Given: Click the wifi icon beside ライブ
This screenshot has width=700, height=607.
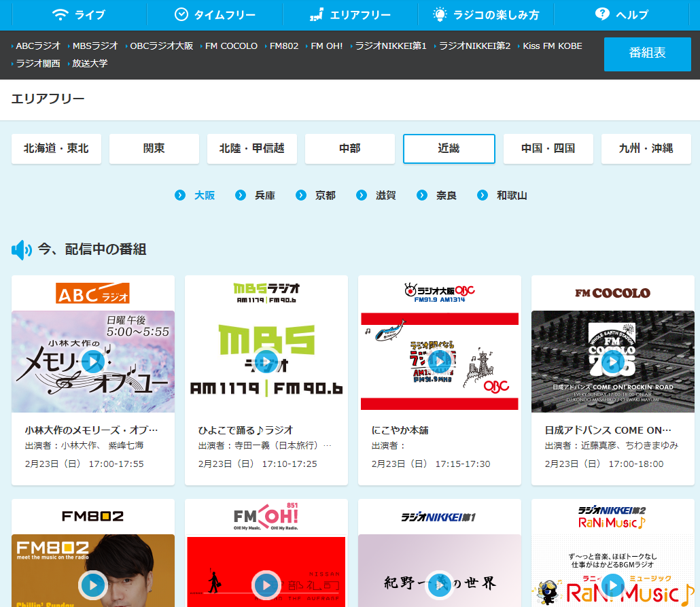Looking at the screenshot, I should pyautogui.click(x=60, y=15).
